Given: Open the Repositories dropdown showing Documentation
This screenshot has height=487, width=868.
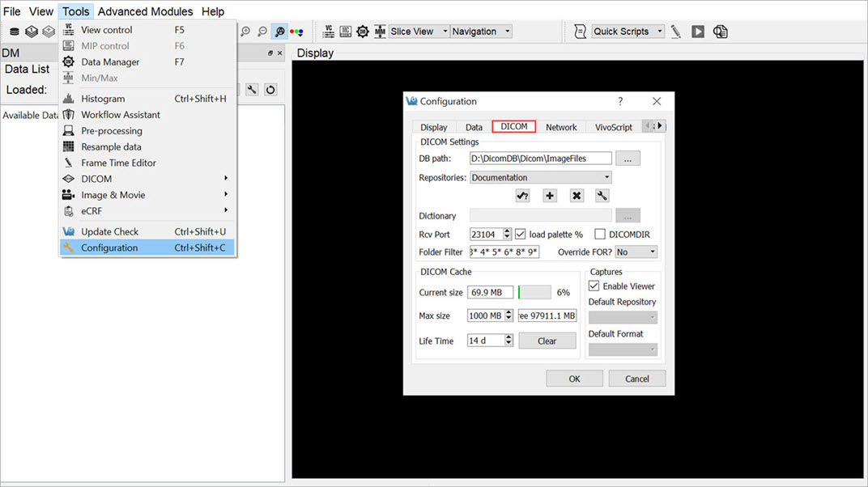Looking at the screenshot, I should 540,178.
